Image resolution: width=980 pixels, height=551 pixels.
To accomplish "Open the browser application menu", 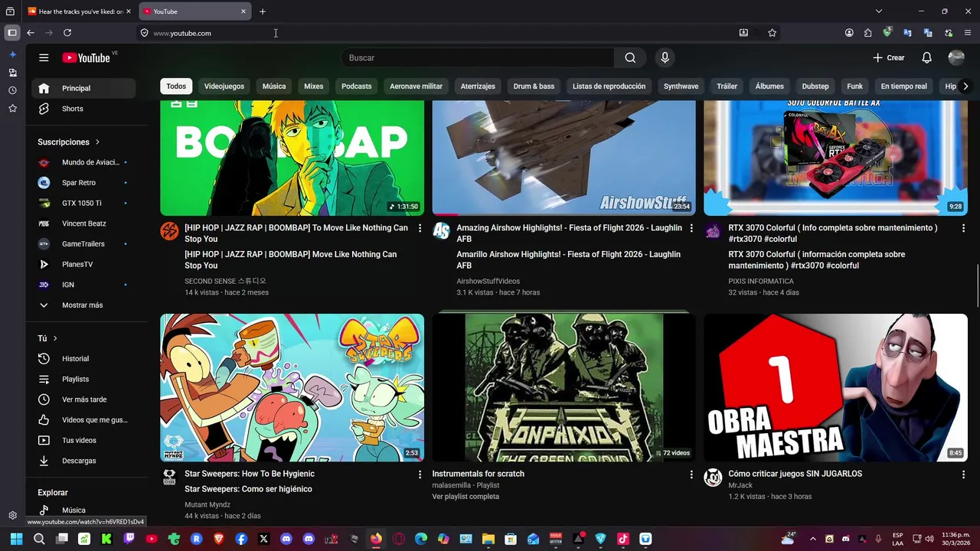I will [x=968, y=33].
